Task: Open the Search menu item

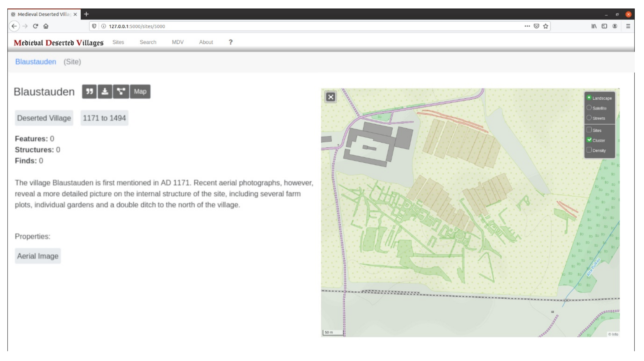Action: click(x=148, y=42)
